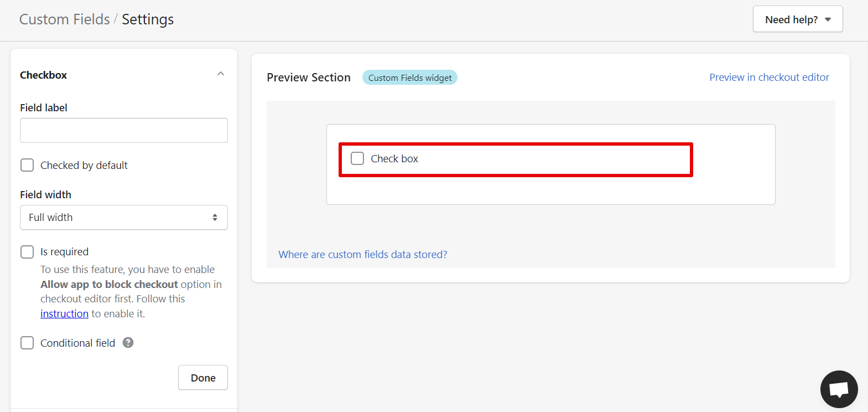Screen dimensions: 868x412
Task: Open the chat support bubble icon
Action: tap(839, 389)
